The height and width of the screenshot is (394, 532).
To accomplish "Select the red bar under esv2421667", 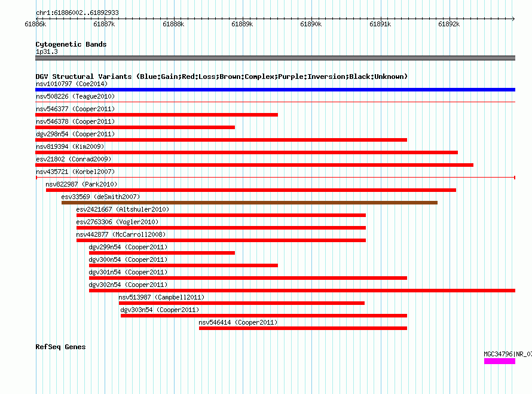I will 221,215.
